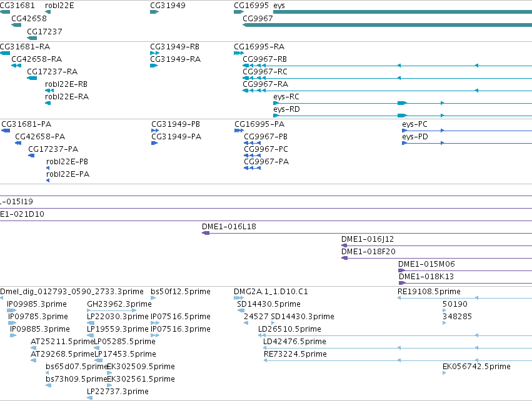Select the CG31681 gene label
Screen dimensions: 532x401
(x=18, y=6)
